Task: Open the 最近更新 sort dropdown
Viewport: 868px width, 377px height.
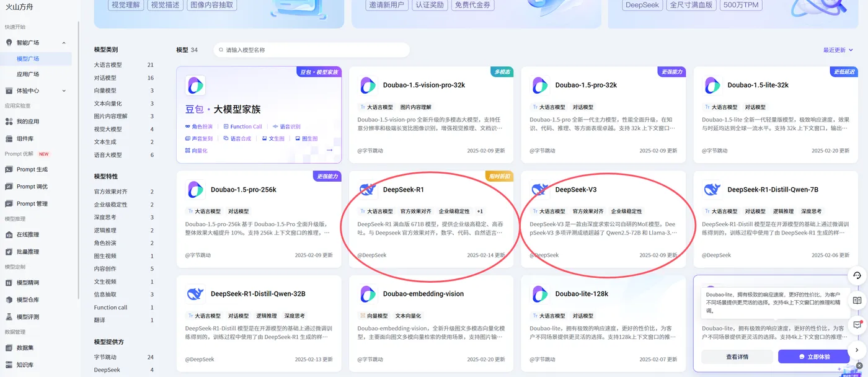Action: (838, 50)
